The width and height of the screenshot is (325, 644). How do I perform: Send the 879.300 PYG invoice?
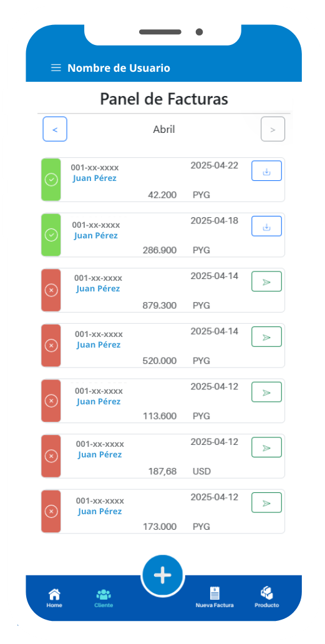tap(267, 282)
